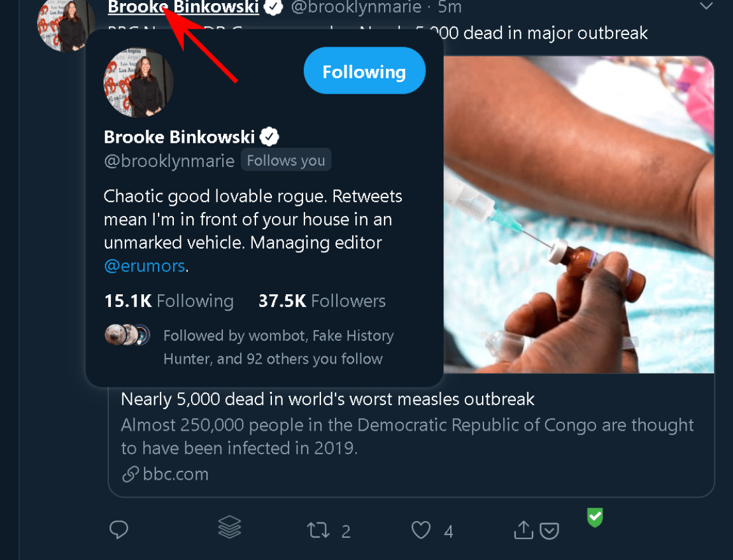Click the profile avatar in the hover card
This screenshot has width=733, height=560.
point(138,83)
